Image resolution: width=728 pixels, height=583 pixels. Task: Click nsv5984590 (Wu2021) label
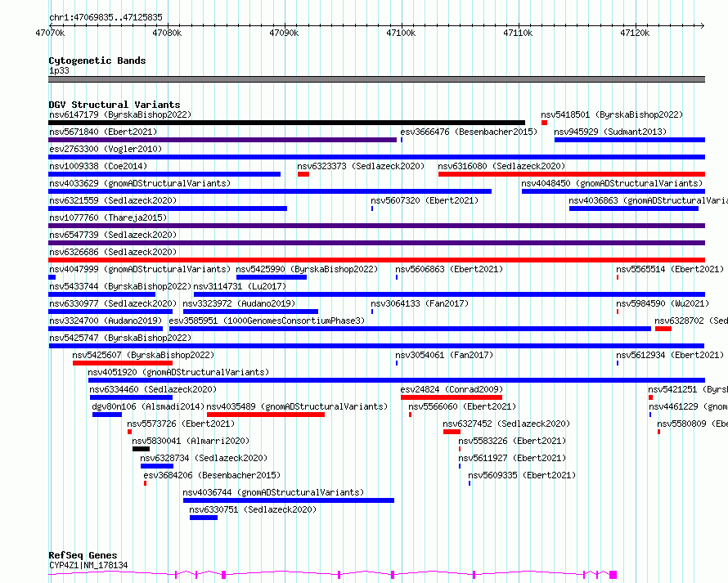pyautogui.click(x=663, y=303)
